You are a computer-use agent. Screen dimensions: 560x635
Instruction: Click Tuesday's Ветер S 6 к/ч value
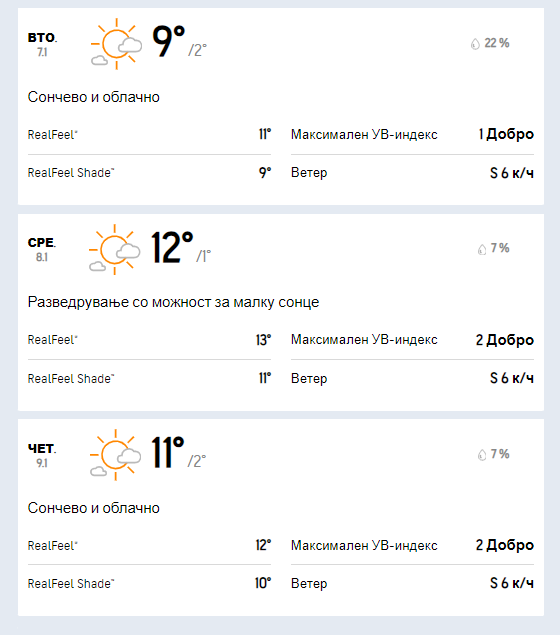(512, 173)
